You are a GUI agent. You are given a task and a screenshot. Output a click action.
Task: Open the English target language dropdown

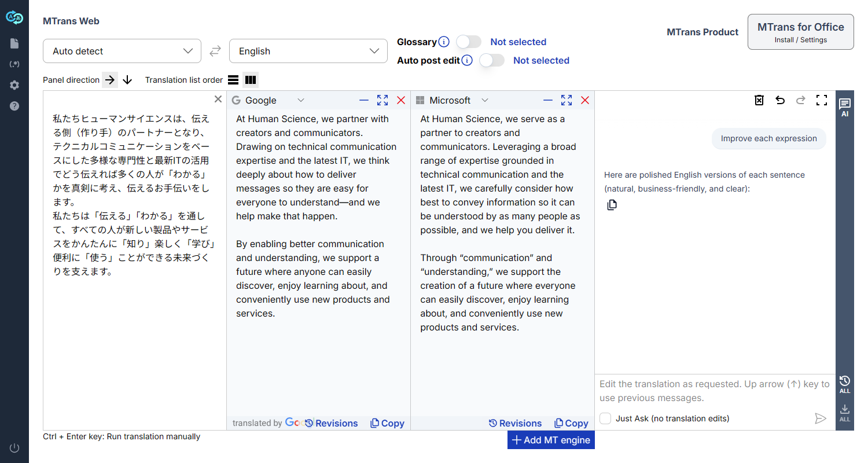pyautogui.click(x=308, y=51)
